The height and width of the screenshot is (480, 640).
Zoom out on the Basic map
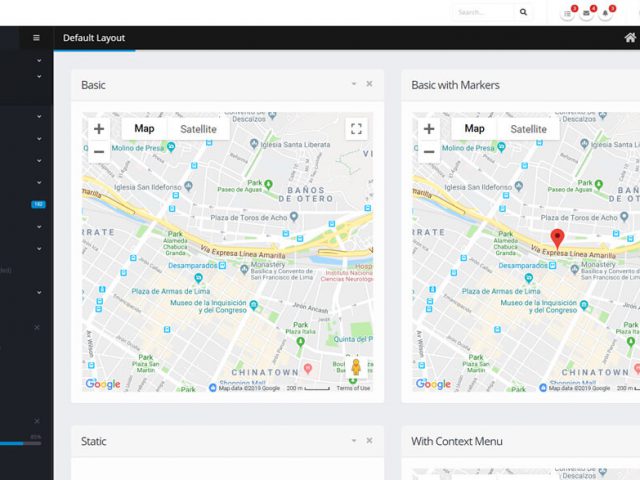pyautogui.click(x=98, y=152)
